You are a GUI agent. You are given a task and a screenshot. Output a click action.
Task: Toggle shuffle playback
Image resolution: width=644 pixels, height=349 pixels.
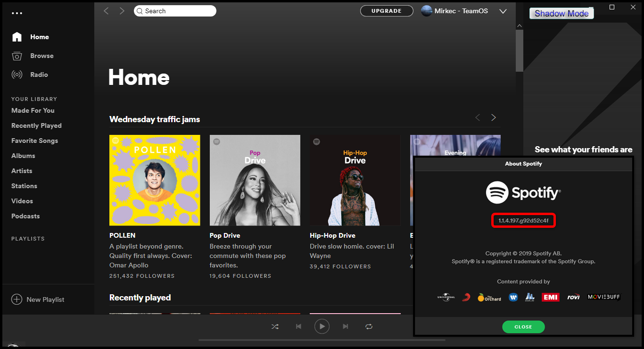275,326
